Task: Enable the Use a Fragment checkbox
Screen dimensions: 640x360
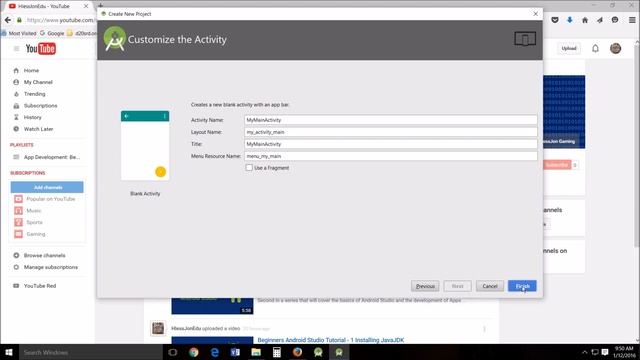Action: click(x=249, y=168)
